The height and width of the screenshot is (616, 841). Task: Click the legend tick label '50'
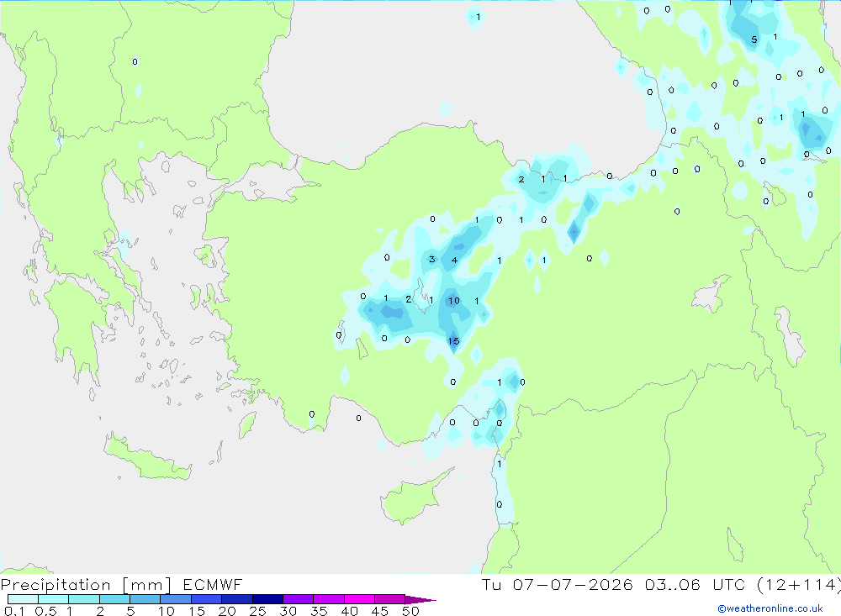coord(410,611)
